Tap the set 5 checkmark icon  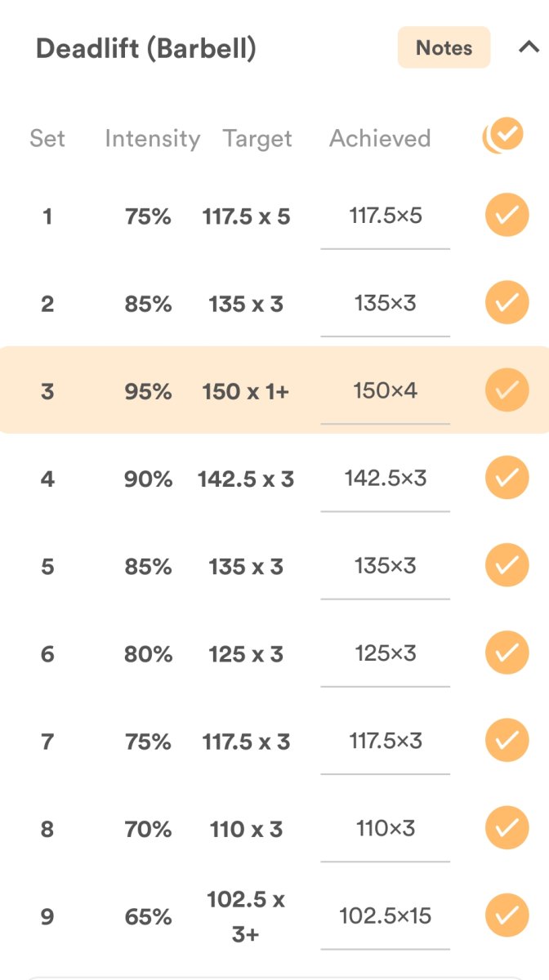click(x=507, y=565)
